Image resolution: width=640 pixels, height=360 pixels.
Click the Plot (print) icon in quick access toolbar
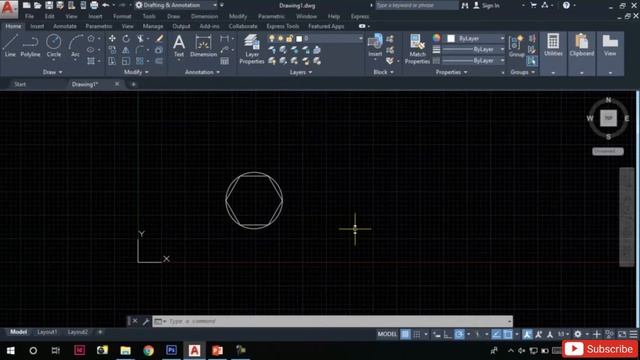94,5
